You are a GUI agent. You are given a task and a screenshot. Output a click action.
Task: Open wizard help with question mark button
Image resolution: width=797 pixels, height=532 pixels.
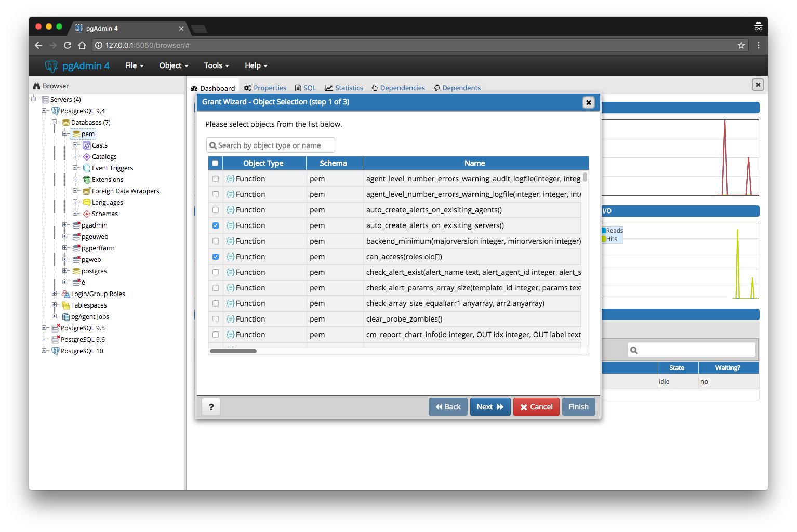[211, 407]
